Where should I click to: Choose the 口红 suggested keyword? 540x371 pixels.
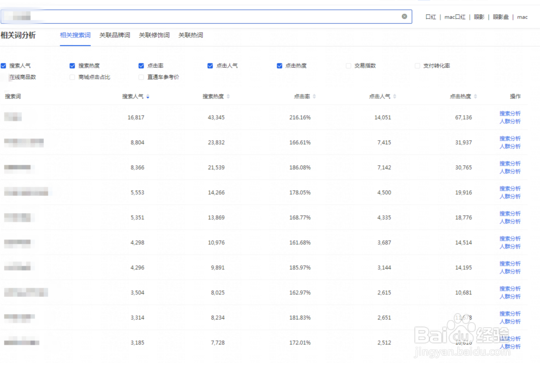click(431, 17)
